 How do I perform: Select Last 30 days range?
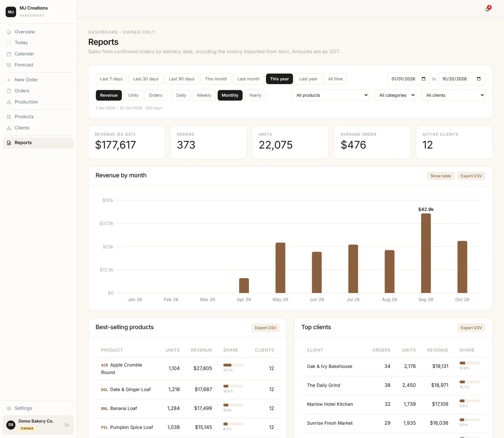coord(146,79)
